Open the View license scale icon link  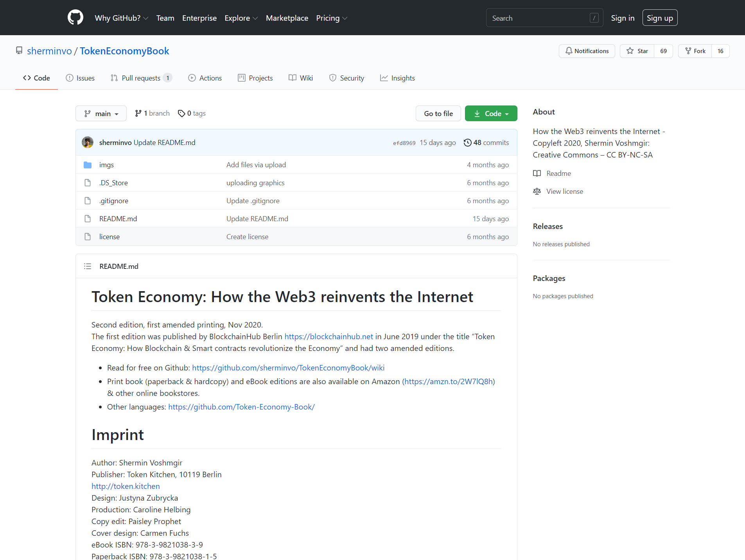[x=537, y=191]
